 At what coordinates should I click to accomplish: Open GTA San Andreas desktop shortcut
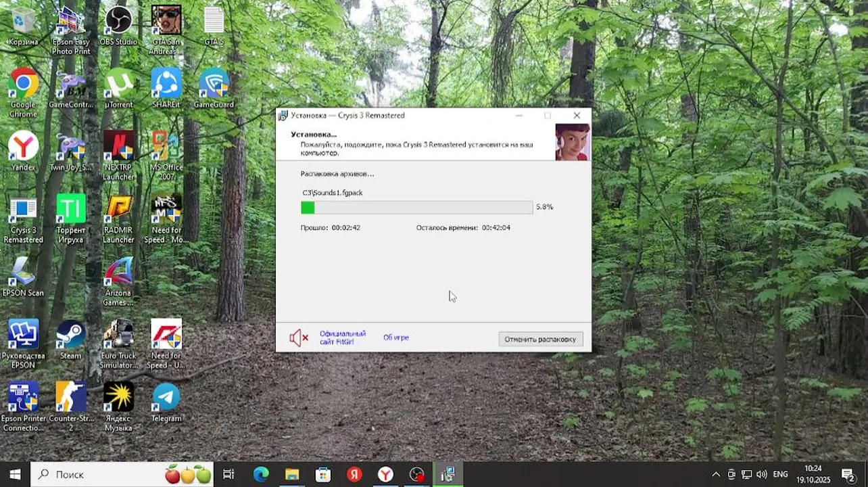(x=166, y=30)
